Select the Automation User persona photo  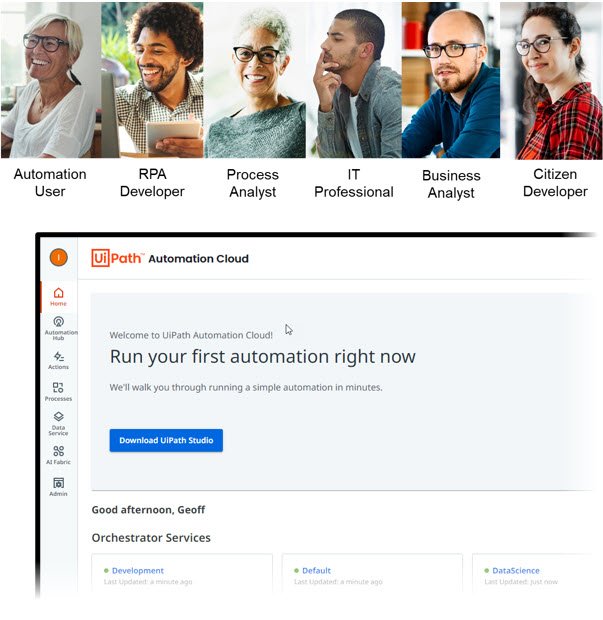click(x=51, y=80)
